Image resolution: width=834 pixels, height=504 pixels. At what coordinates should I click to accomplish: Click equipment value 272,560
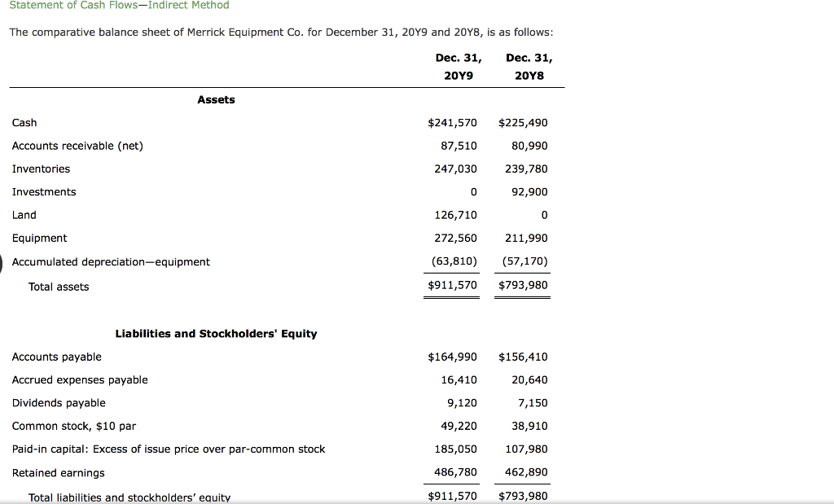point(455,239)
